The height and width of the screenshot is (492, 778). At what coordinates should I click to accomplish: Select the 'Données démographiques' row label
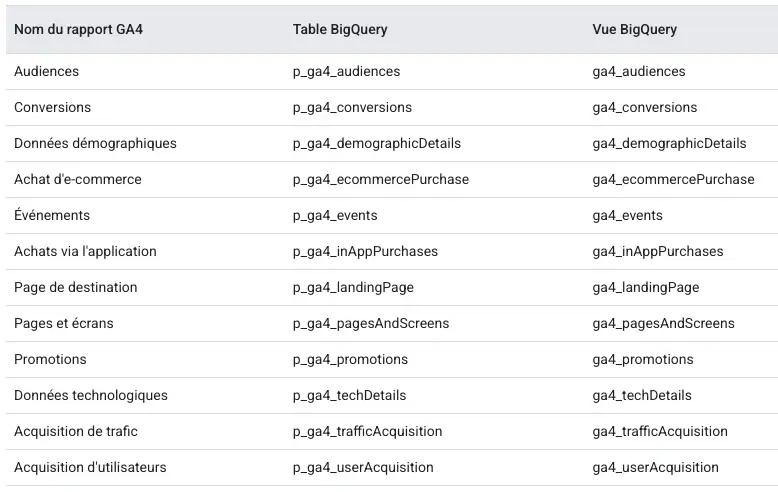point(95,143)
